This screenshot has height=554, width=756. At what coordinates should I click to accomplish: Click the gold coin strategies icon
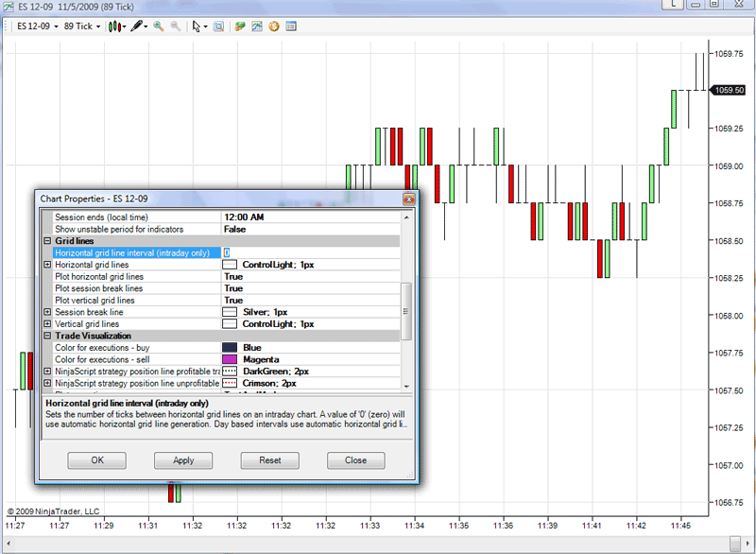pyautogui.click(x=274, y=26)
